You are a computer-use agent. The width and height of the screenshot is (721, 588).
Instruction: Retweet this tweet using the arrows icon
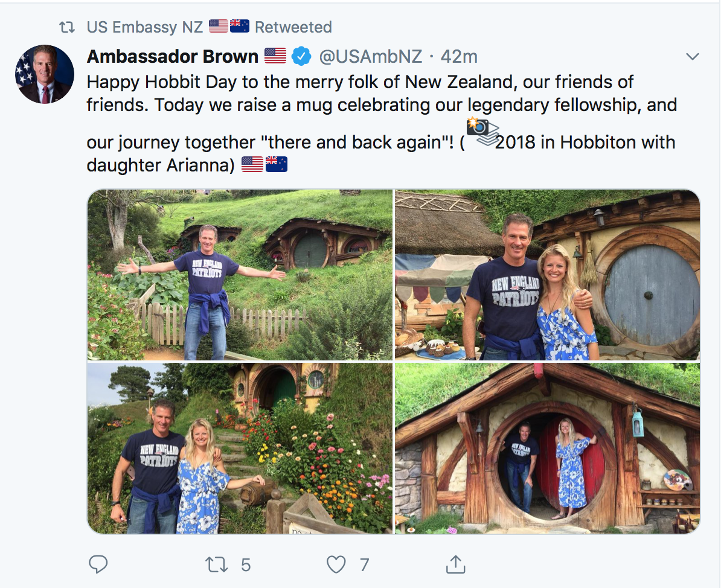pyautogui.click(x=216, y=564)
